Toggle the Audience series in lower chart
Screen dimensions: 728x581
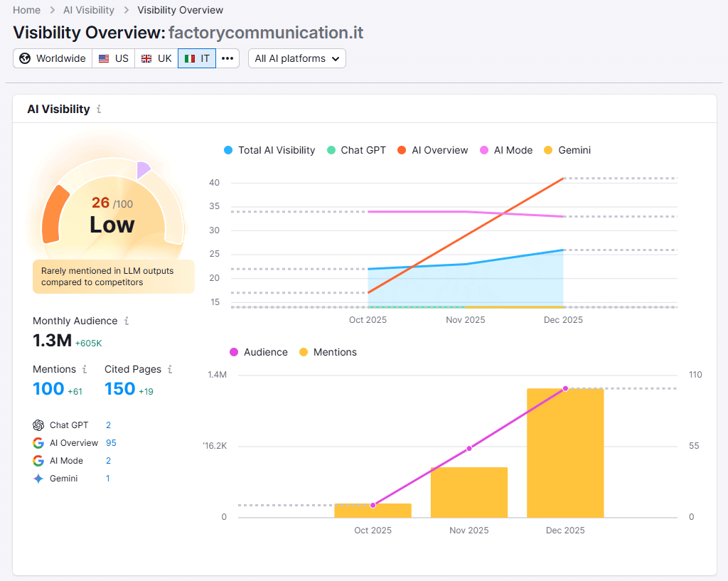258,352
